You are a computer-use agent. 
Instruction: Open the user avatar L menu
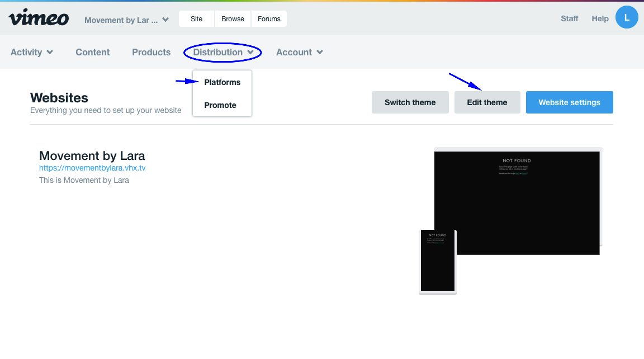click(626, 17)
